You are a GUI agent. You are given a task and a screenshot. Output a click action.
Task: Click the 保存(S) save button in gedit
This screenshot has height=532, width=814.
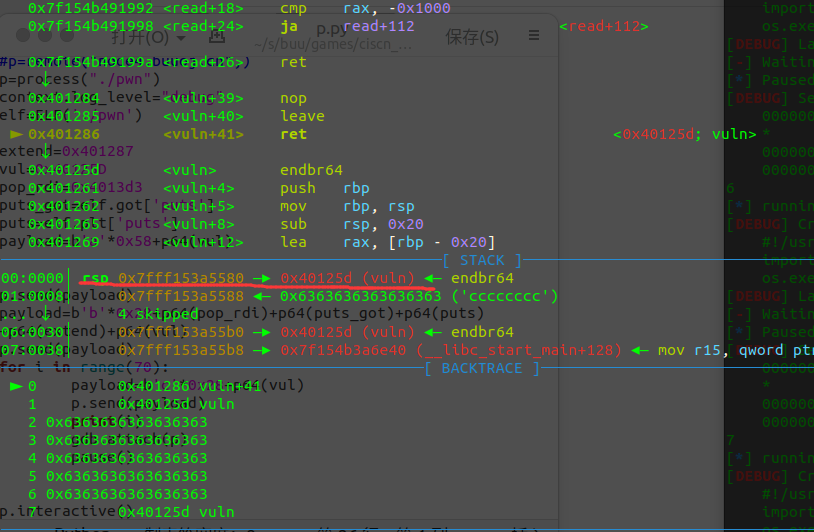[472, 37]
